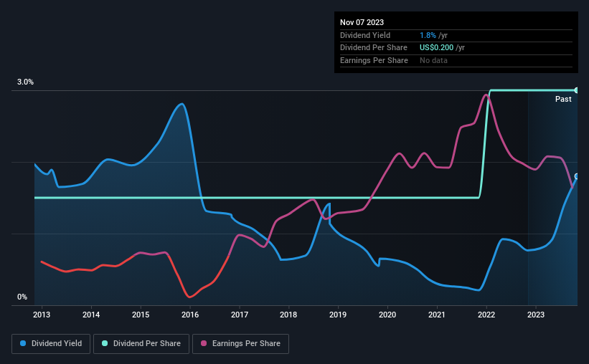Image resolution: width=589 pixels, height=364 pixels.
Task: Click the Past label on the chart
Action: 563,99
